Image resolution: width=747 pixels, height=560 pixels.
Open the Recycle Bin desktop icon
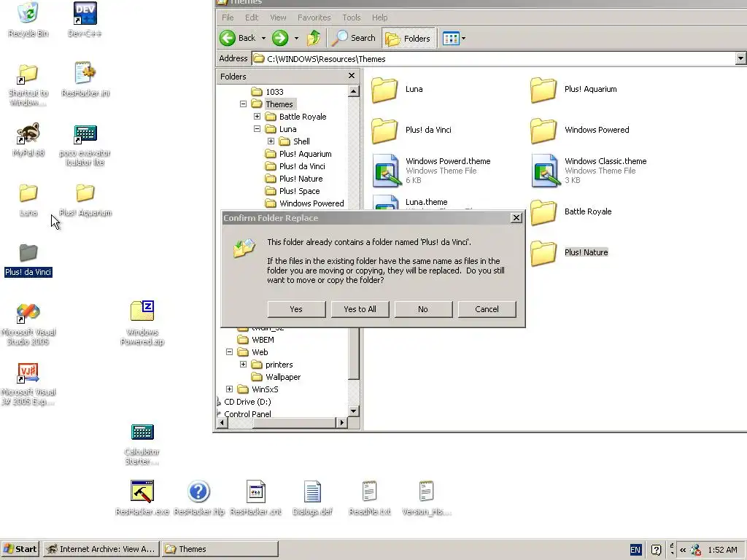click(x=28, y=13)
